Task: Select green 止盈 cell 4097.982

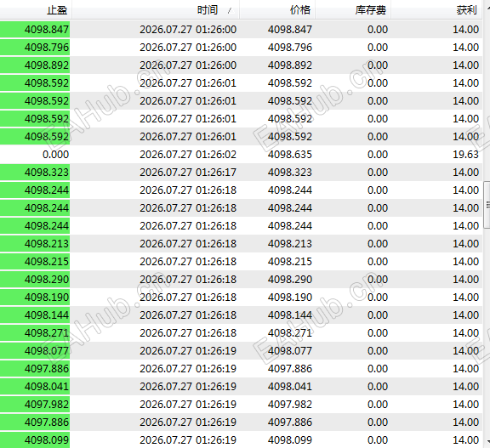Action: 35,404
